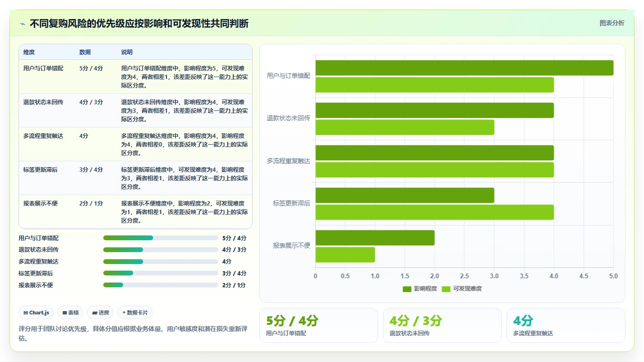Select the 数据卡片 tag chip
This screenshot has height=362, width=644.
(x=135, y=313)
